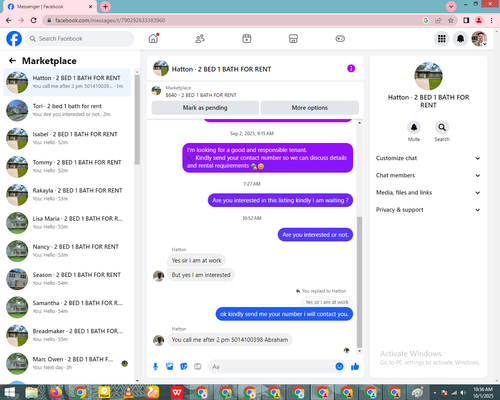Open WPS Office from the taskbar
The width and height of the screenshot is (500, 400).
[177, 392]
